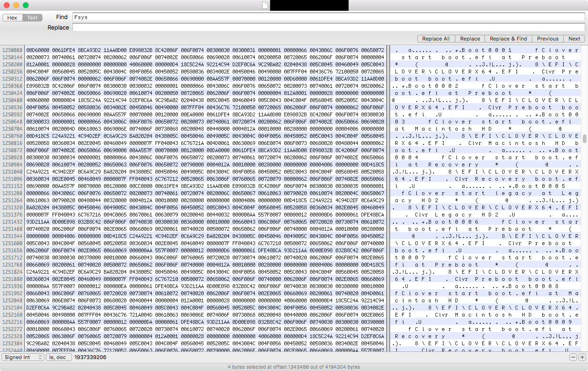
Task: Click line offset 1251824
Action: (x=12, y=272)
